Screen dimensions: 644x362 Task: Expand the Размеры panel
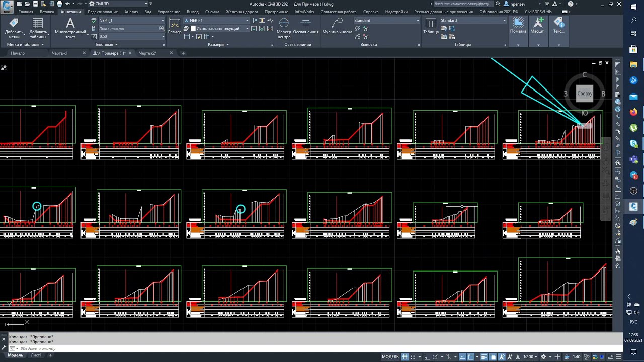pos(218,45)
